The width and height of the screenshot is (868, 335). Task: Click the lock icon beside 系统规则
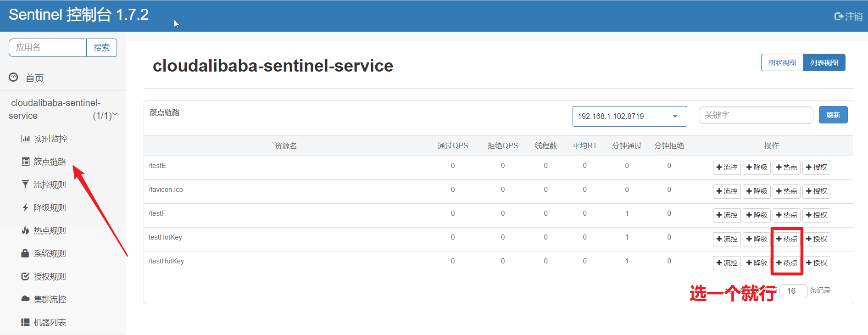click(x=26, y=253)
